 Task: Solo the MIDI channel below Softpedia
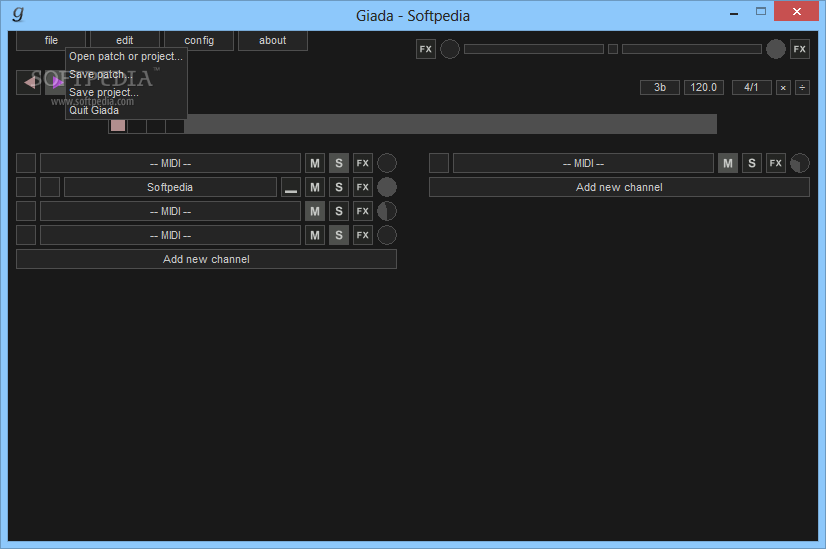click(339, 211)
